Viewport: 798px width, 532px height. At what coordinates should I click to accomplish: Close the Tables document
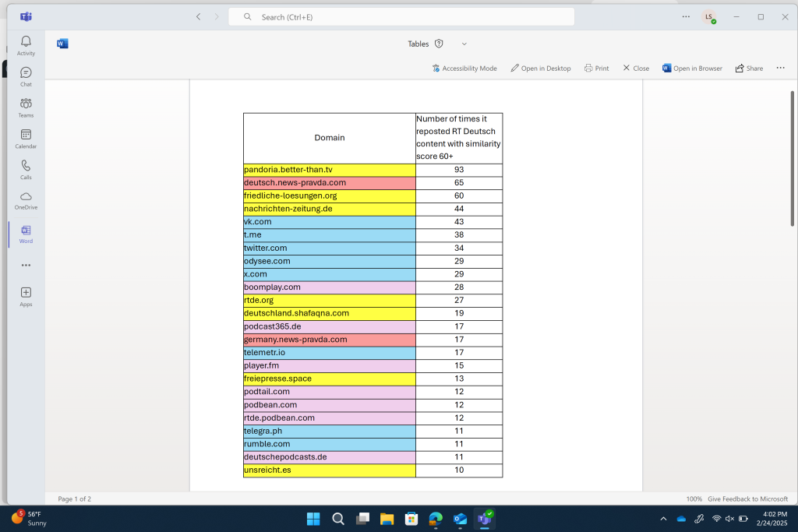tap(636, 68)
